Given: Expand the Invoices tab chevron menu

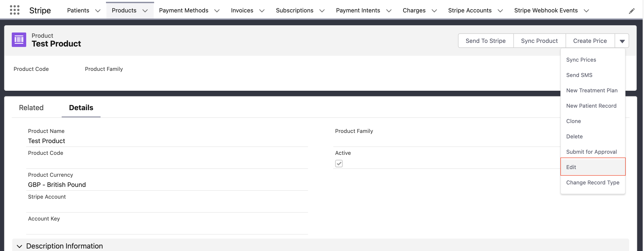Looking at the screenshot, I should point(262,11).
